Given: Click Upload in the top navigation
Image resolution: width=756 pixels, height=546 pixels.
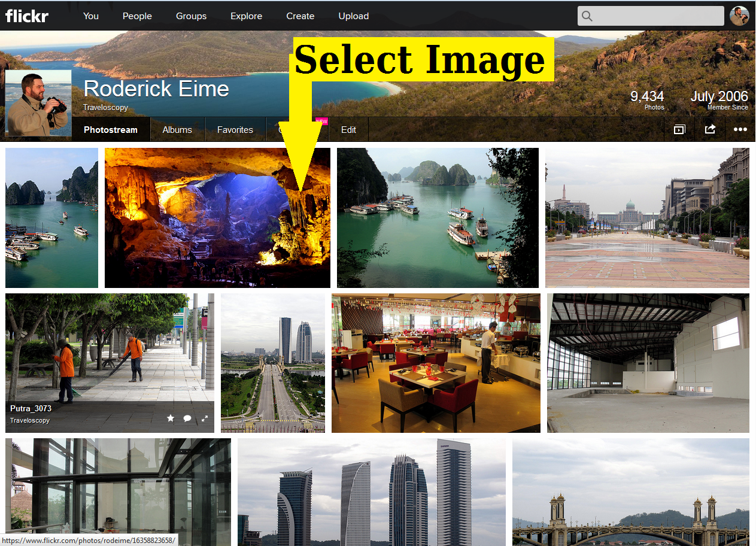Looking at the screenshot, I should pyautogui.click(x=354, y=16).
